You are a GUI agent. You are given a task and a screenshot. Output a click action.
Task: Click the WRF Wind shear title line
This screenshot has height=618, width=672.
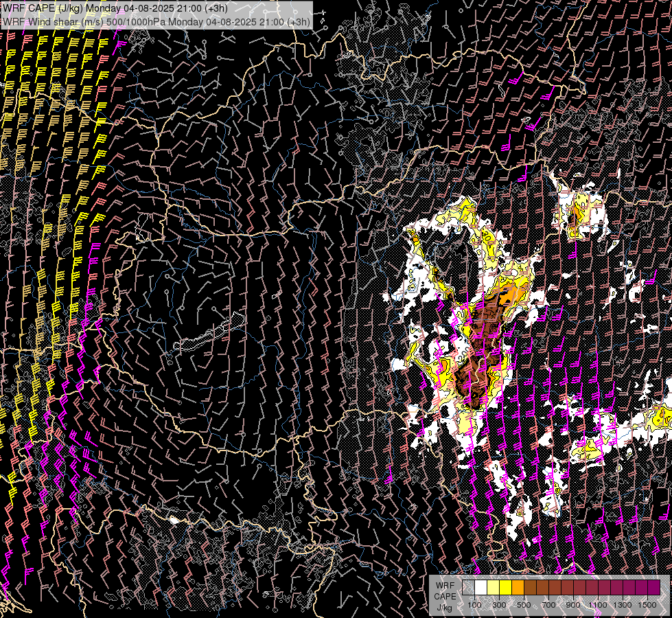tap(156, 22)
